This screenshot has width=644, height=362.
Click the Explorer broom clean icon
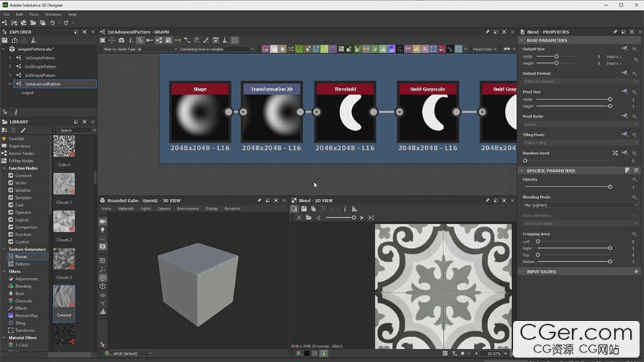[34, 40]
